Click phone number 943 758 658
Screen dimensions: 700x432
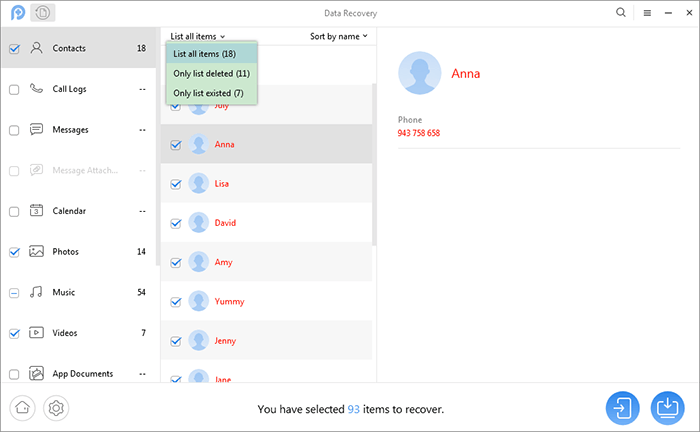point(419,133)
